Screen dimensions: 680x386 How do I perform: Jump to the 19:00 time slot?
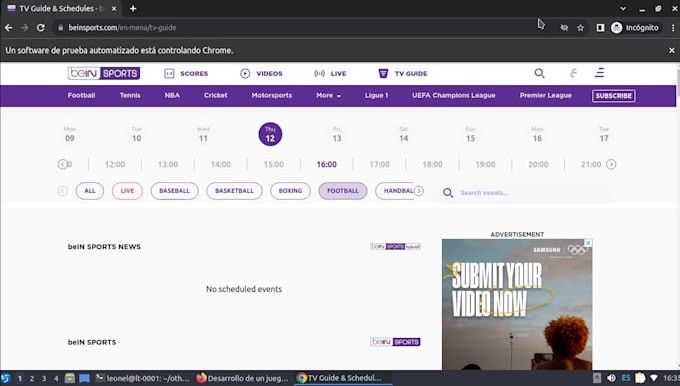point(485,164)
